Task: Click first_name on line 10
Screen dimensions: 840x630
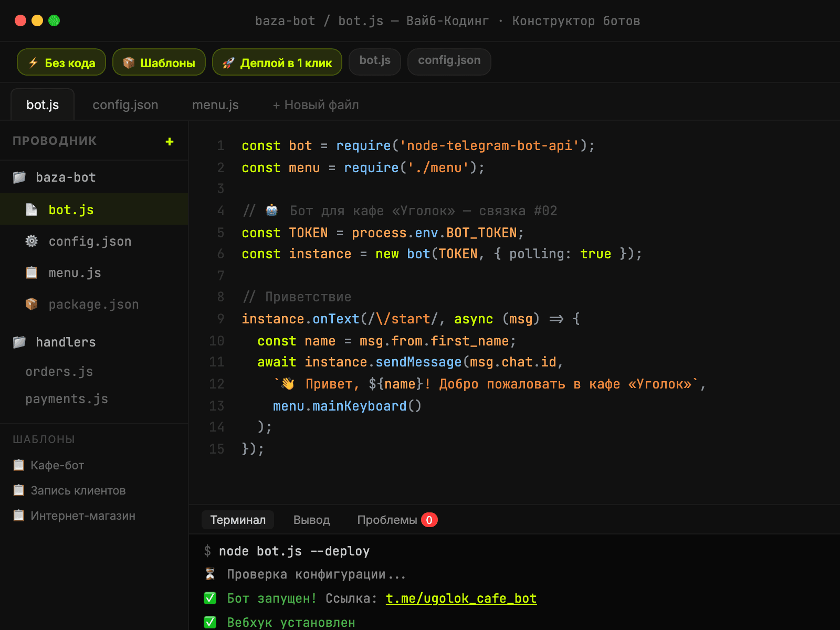Action: click(470, 341)
